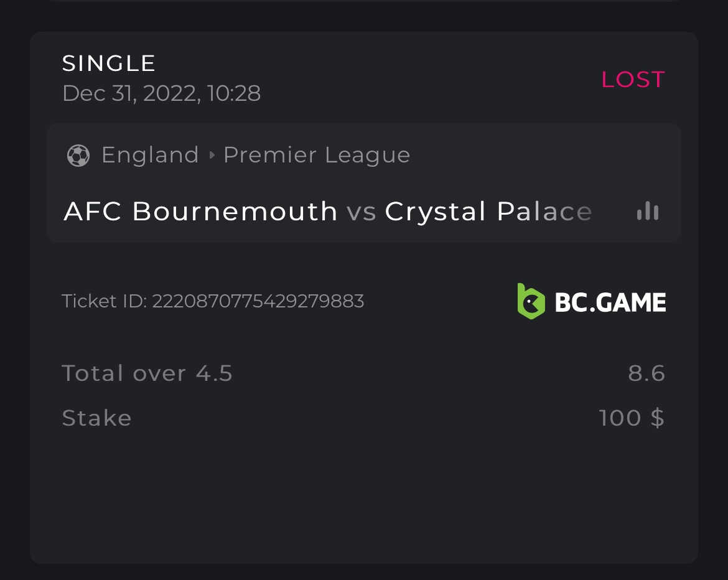This screenshot has height=580, width=728.
Task: Click the SINGLE bet type heading
Action: click(x=109, y=63)
